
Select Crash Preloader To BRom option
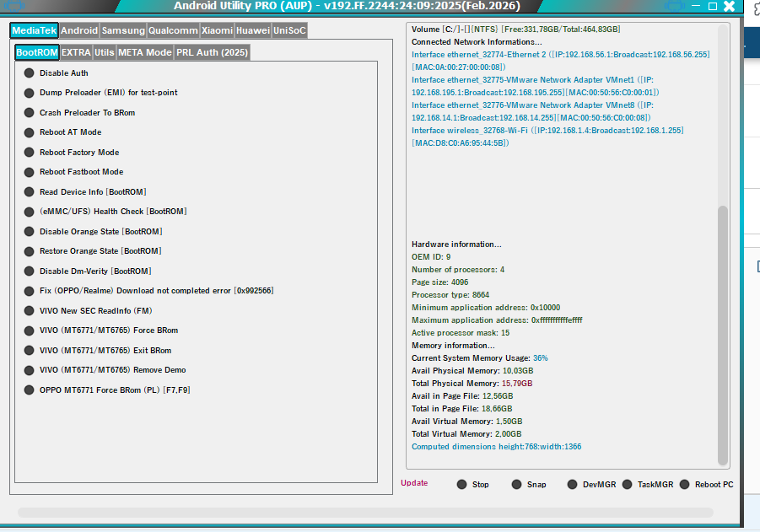(79, 113)
